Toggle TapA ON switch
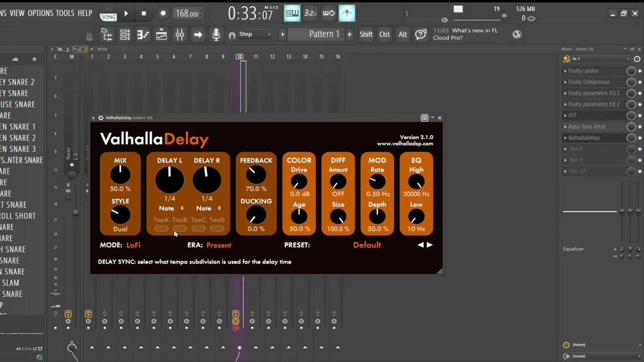This screenshot has height=362, width=644. pos(161,229)
